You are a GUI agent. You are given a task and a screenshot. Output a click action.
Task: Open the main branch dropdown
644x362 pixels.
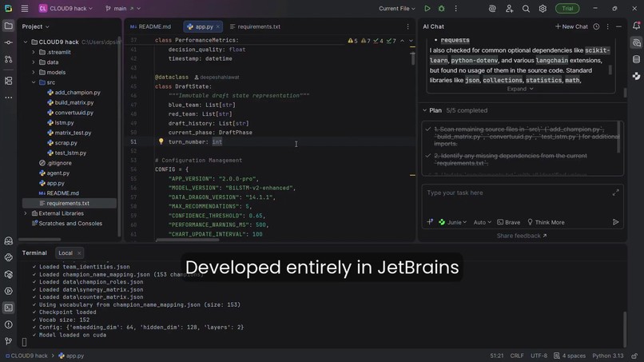coord(123,8)
